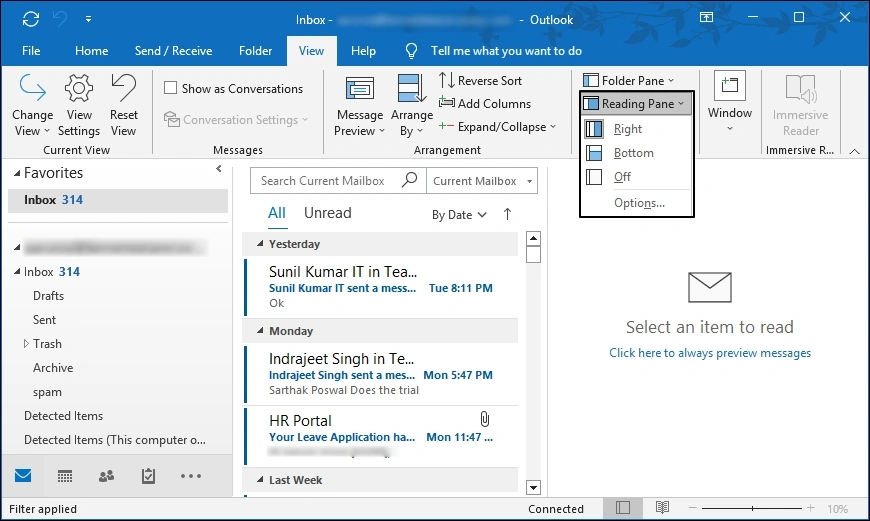Collapse the ribbon with the caret
Viewport: 870px width, 521px height.
tap(854, 151)
